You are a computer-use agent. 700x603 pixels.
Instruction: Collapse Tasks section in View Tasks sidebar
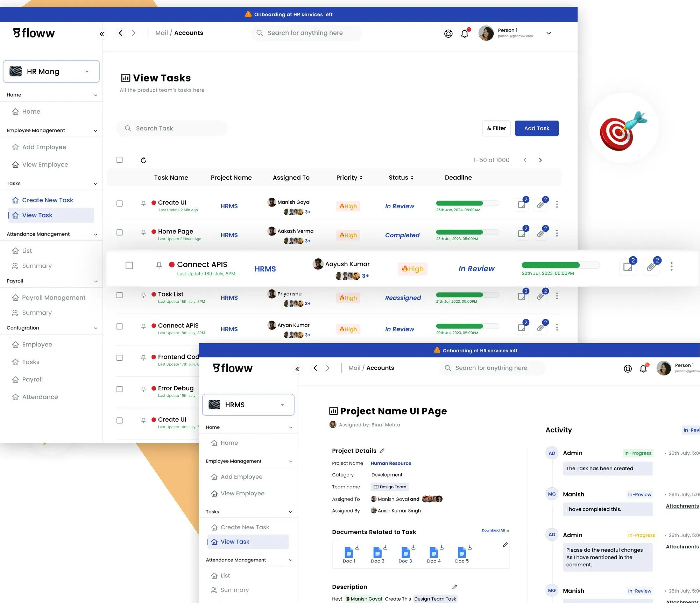pyautogui.click(x=96, y=184)
